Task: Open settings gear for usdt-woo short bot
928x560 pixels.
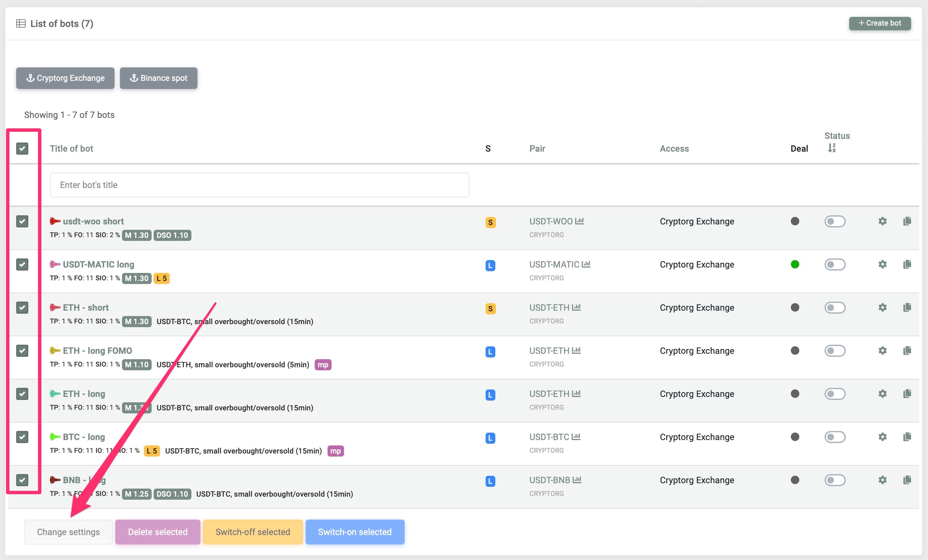Action: (883, 221)
